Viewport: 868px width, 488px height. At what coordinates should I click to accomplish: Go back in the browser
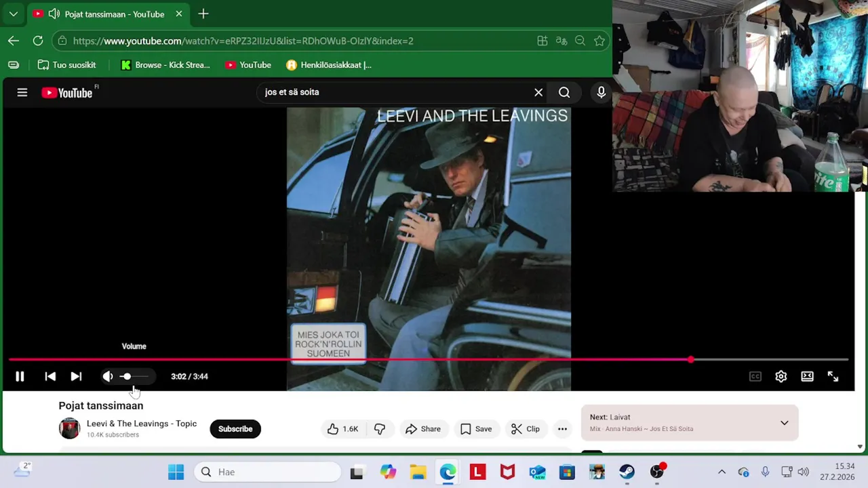[14, 41]
